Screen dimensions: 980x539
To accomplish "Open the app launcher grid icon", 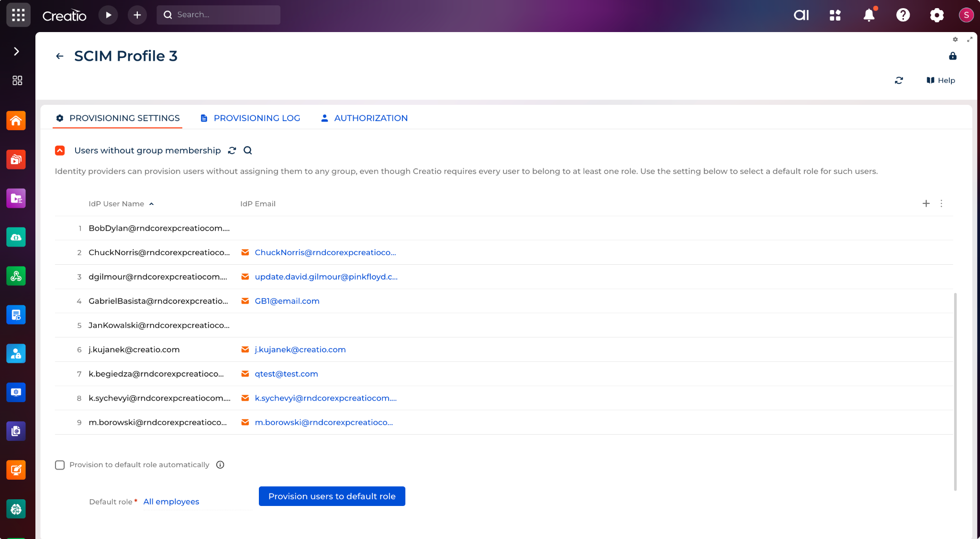I will click(18, 15).
